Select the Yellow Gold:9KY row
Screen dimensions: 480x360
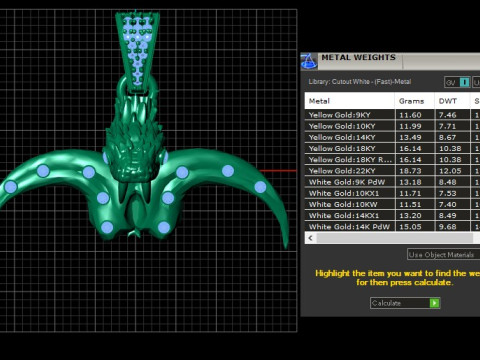coord(392,115)
